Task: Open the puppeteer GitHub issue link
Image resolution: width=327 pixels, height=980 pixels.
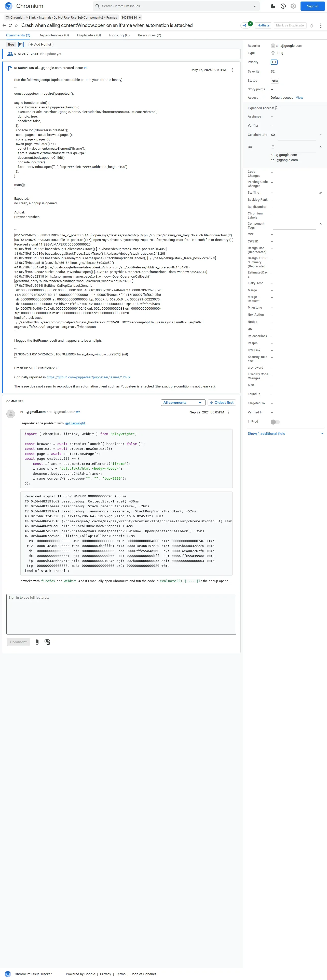Action: coord(88,377)
